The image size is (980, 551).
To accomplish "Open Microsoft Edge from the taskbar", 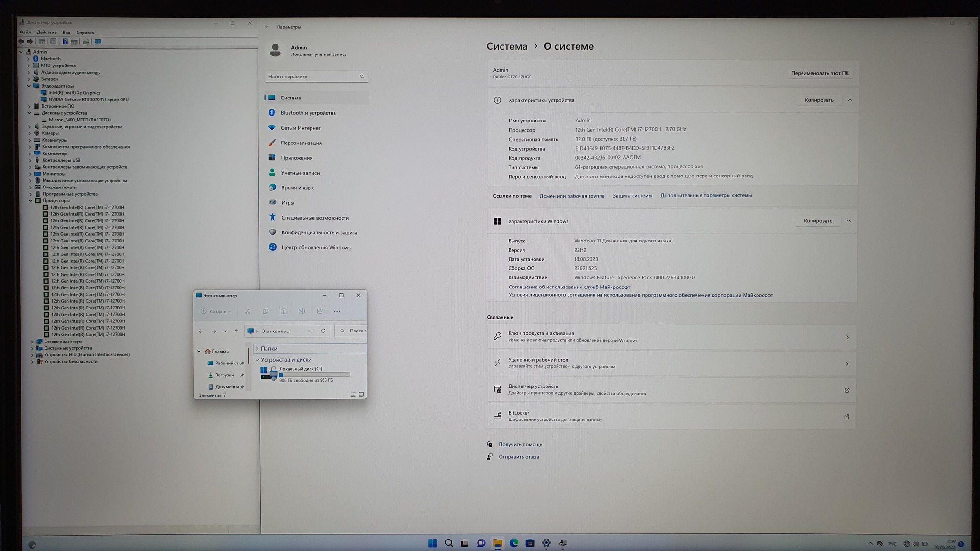I will tap(514, 543).
